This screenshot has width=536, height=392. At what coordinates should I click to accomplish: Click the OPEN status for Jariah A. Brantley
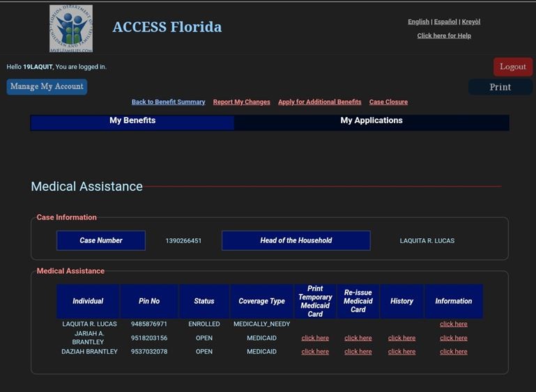tap(204, 338)
